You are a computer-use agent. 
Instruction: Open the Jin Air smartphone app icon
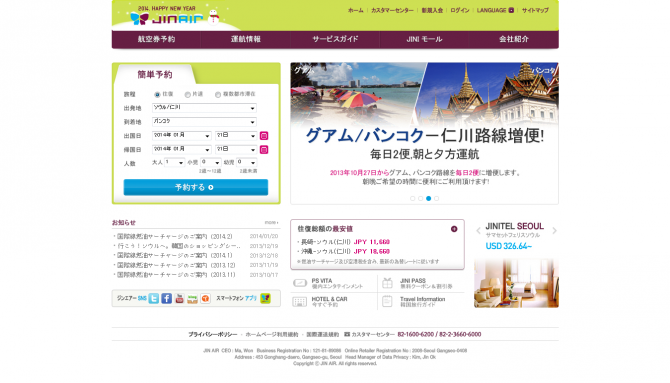pos(265,298)
